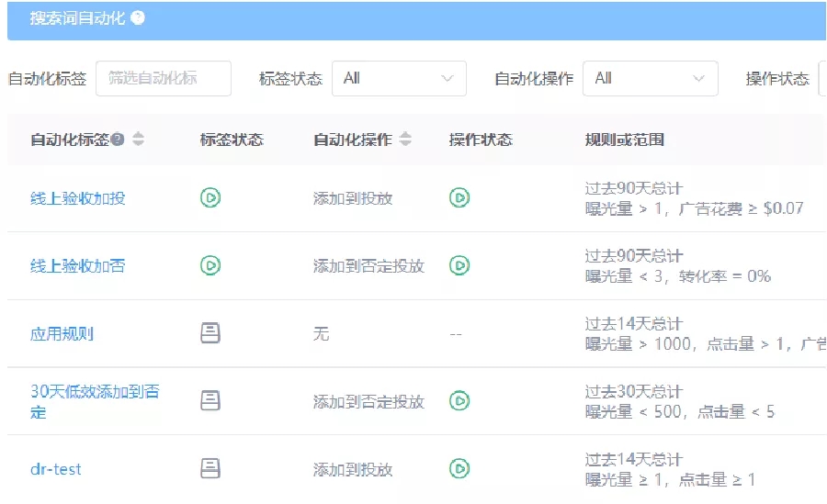
Task: Sort by 自动化操作 column arrows
Action: coord(405,140)
